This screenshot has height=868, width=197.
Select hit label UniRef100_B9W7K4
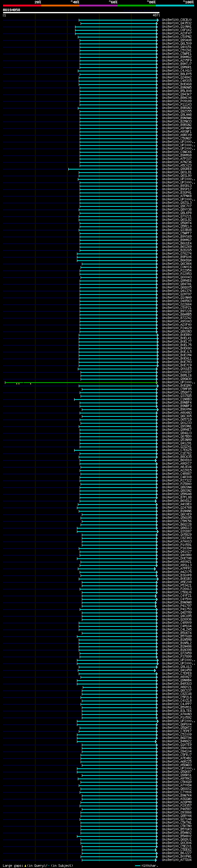pyautogui.click(x=176, y=795)
